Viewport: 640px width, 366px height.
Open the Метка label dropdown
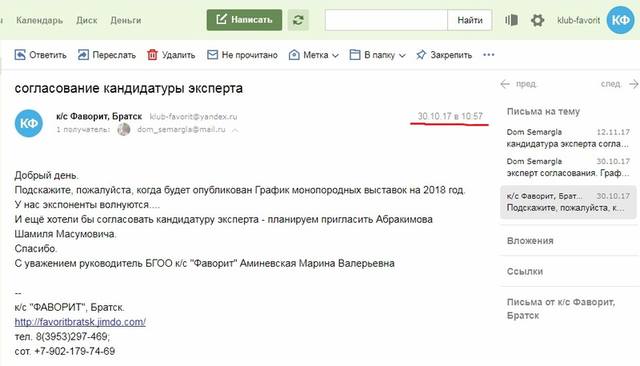[313, 55]
